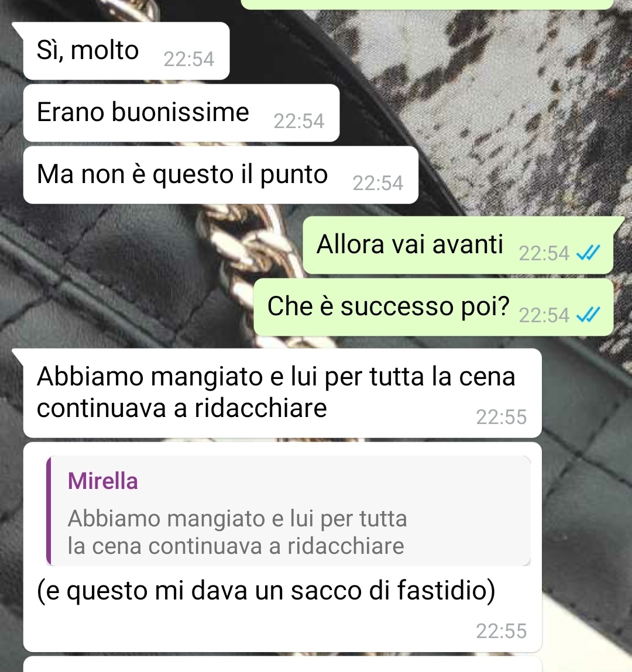
Task: Tap the "Ma non è questo il punto" message
Action: (221, 175)
